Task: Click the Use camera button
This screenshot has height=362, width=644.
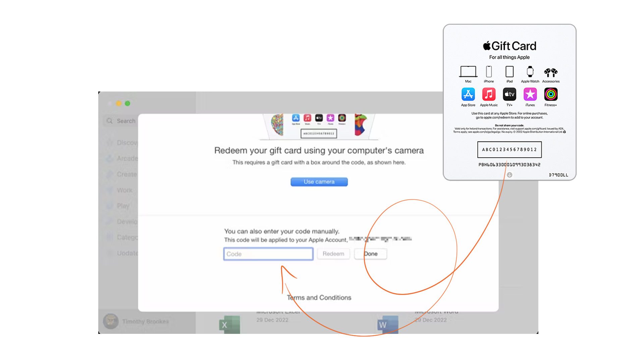Action: pyautogui.click(x=319, y=182)
